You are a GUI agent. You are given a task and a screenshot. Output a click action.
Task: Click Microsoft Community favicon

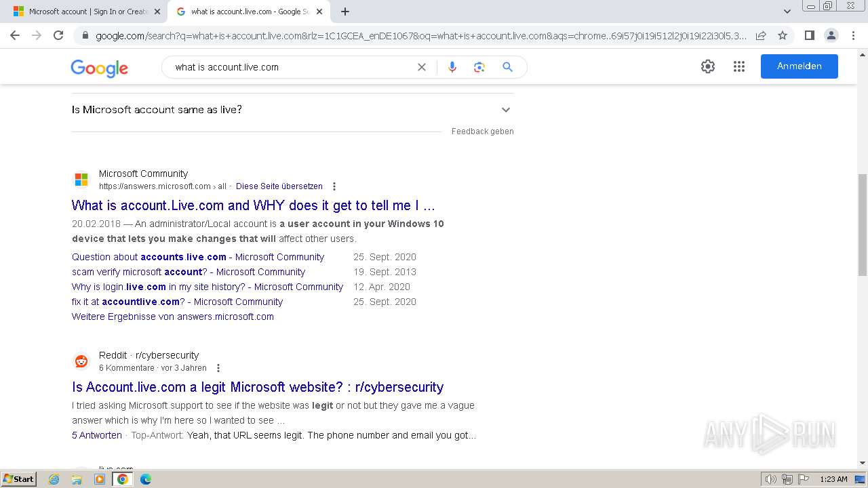pos(81,180)
